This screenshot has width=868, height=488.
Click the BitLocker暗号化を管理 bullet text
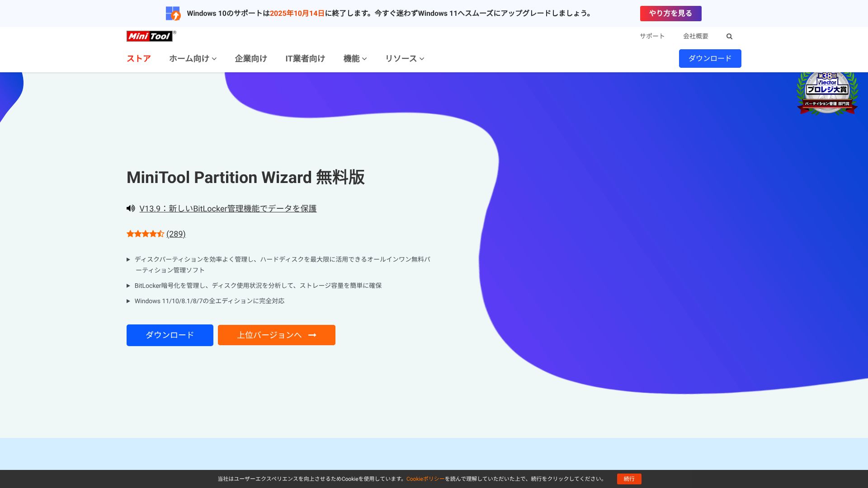click(258, 286)
